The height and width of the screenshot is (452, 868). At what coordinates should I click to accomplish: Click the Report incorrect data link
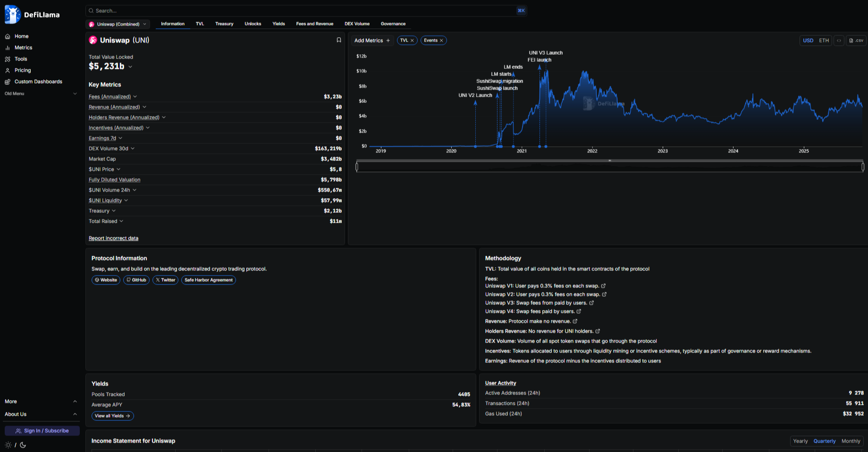113,238
